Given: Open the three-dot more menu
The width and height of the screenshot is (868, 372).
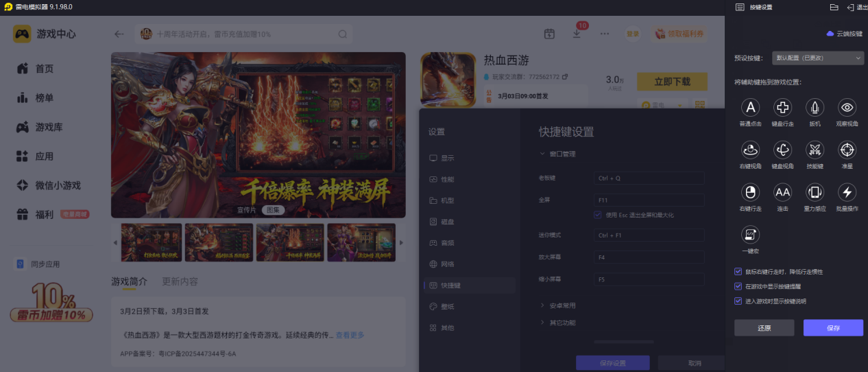Looking at the screenshot, I should pyautogui.click(x=604, y=34).
